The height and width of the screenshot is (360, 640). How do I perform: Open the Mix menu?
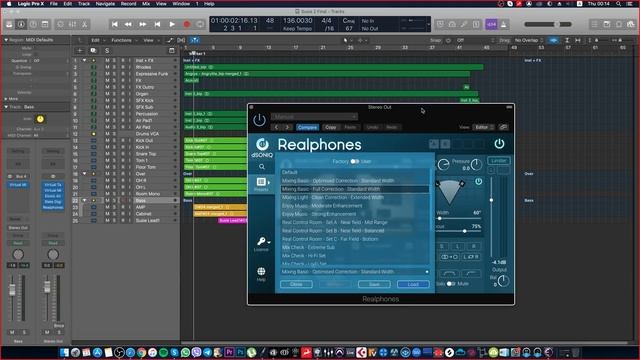pyautogui.click(x=146, y=4)
